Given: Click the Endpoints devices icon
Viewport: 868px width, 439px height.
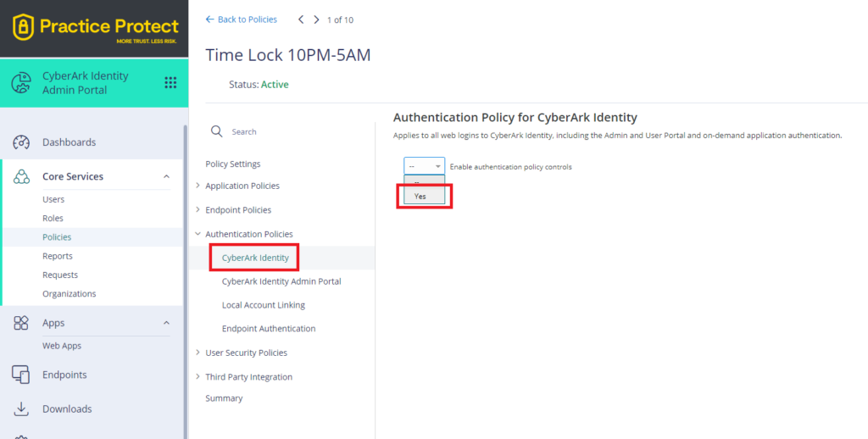Looking at the screenshot, I should click(x=21, y=375).
